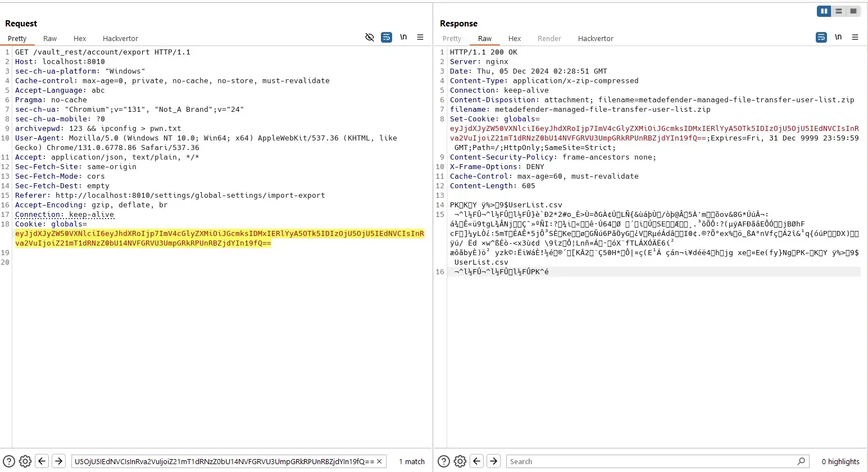The image size is (868, 472).
Task: Click magnifier icon in Response search
Action: coord(802,461)
